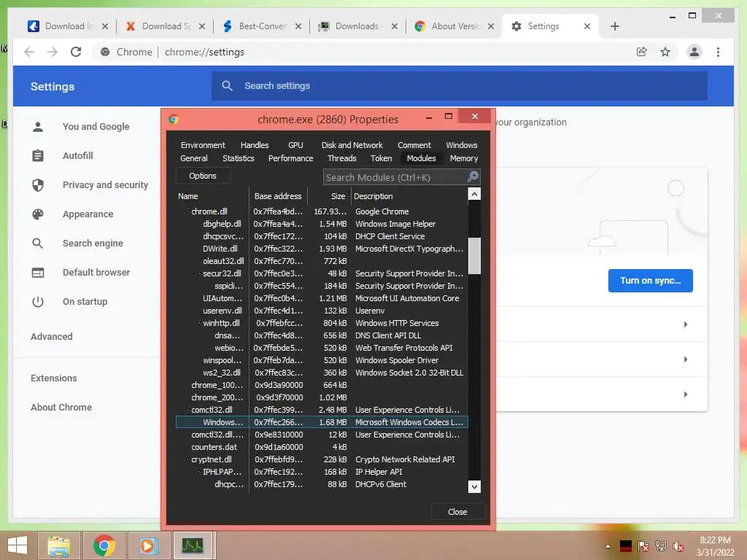Open Chrome profile avatar menu

pyautogui.click(x=694, y=52)
